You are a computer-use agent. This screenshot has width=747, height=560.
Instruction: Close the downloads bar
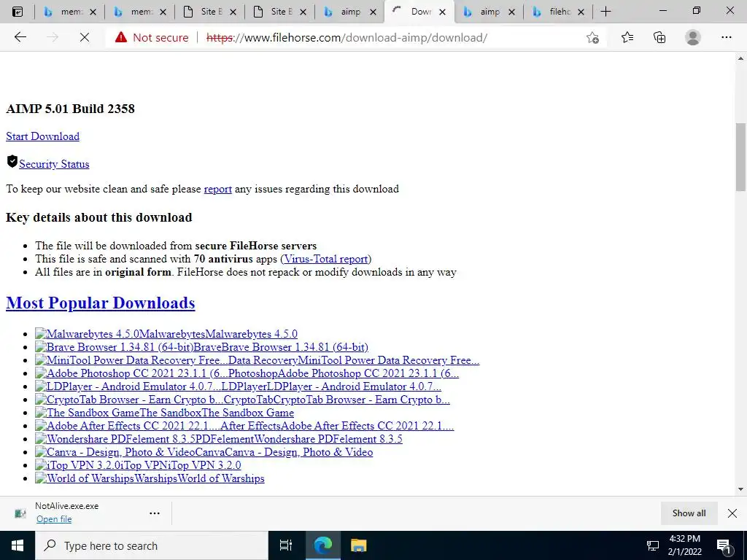[732, 513]
